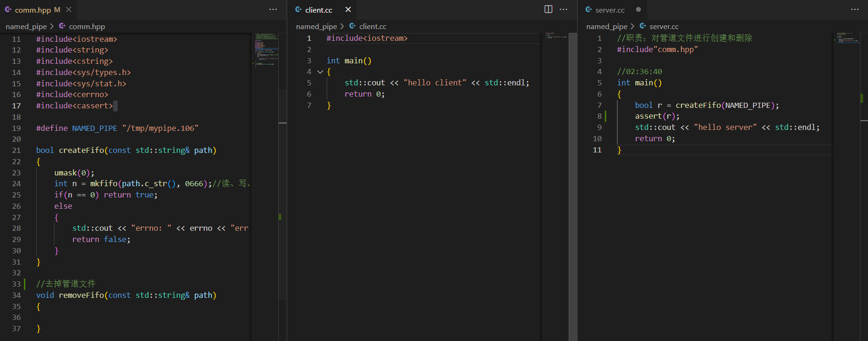868x341 pixels.
Task: Click comm.hpp breadcrumb file entry
Action: [x=82, y=26]
